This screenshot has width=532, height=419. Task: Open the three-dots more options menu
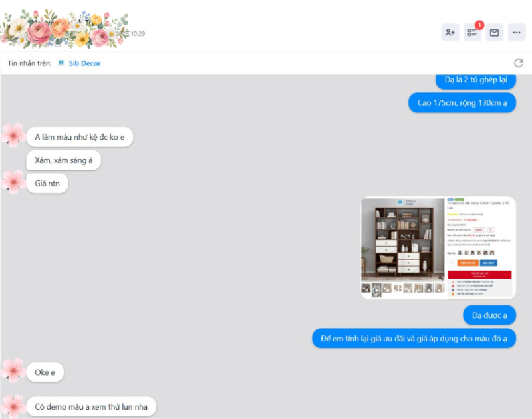click(x=517, y=32)
